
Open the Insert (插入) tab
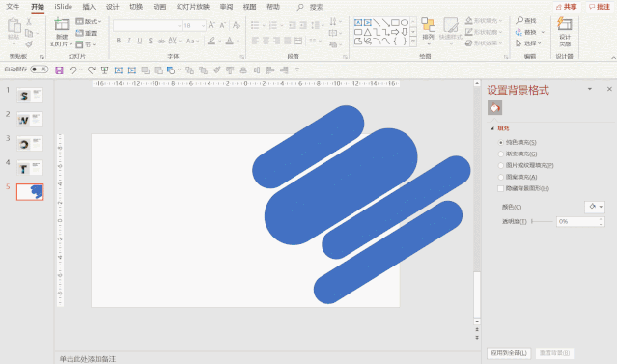tap(89, 7)
